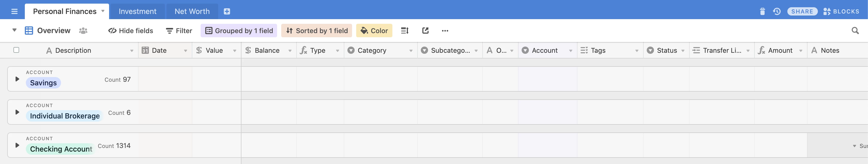Open Account column dropdown arrow

pyautogui.click(x=570, y=51)
